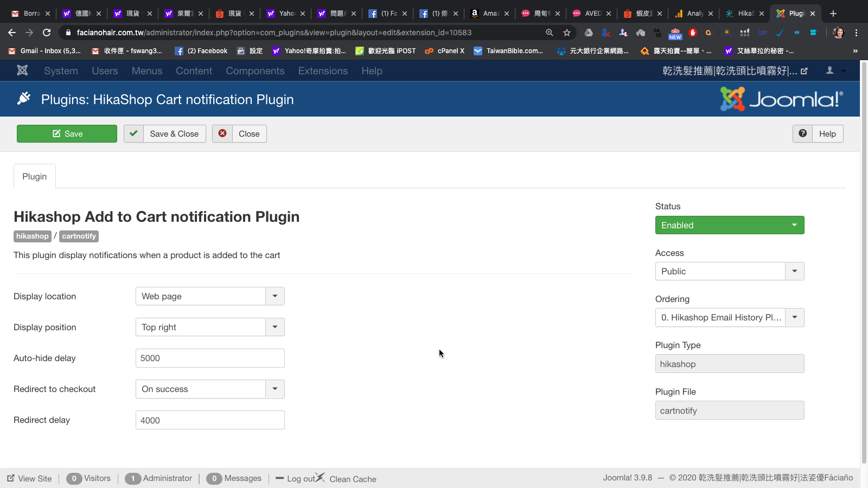Click the Plugin File field showing cartnotify

click(730, 410)
